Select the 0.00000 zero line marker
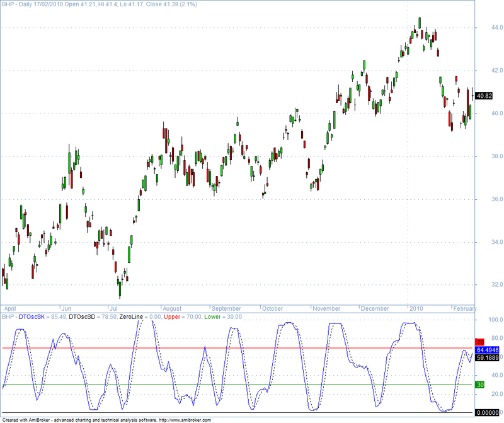 488,413
